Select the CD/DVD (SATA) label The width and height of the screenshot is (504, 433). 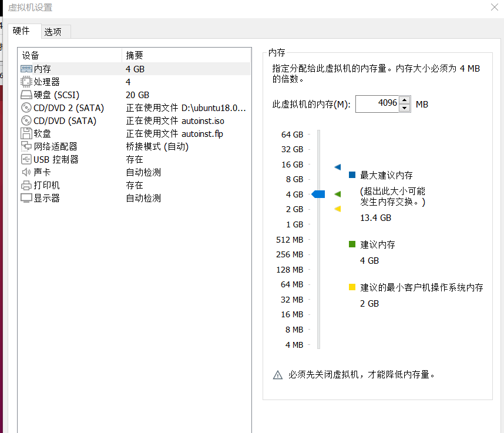[65, 121]
